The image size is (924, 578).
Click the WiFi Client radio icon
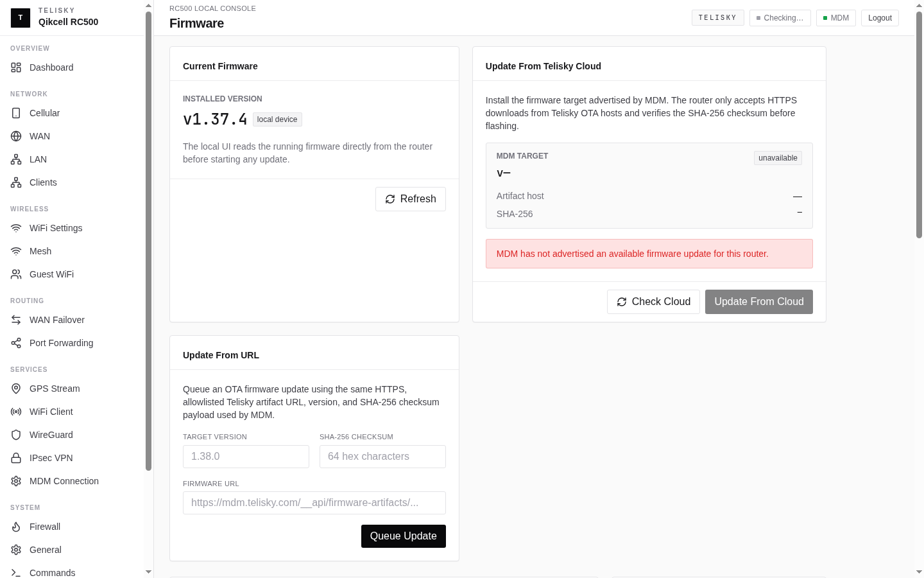16,412
